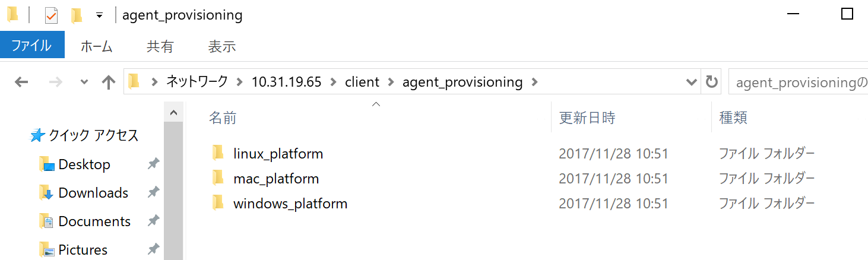Sort by the 更新日時 column header
The image size is (868, 260).
587,118
